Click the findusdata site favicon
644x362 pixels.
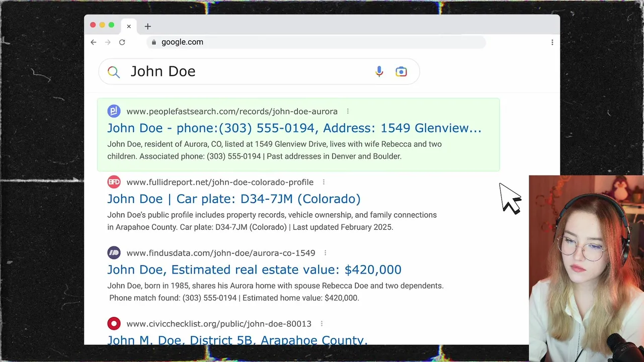[114, 253]
